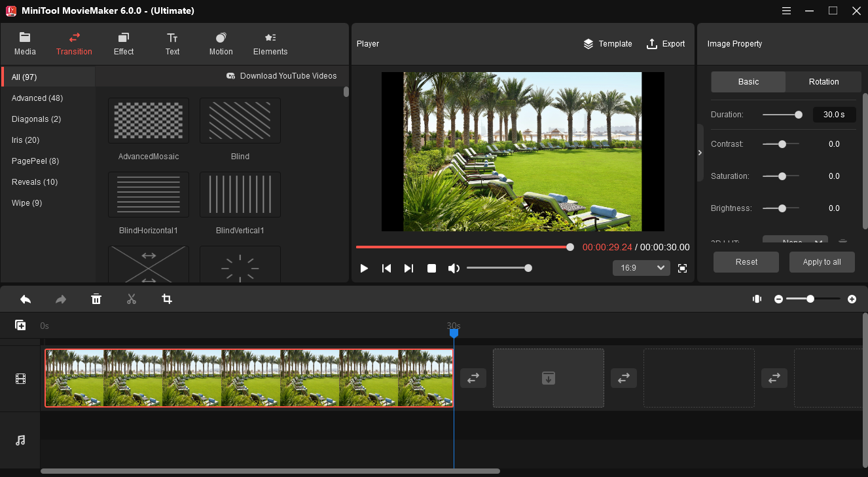Skip to next frame in player
This screenshot has height=477, width=868.
(408, 268)
